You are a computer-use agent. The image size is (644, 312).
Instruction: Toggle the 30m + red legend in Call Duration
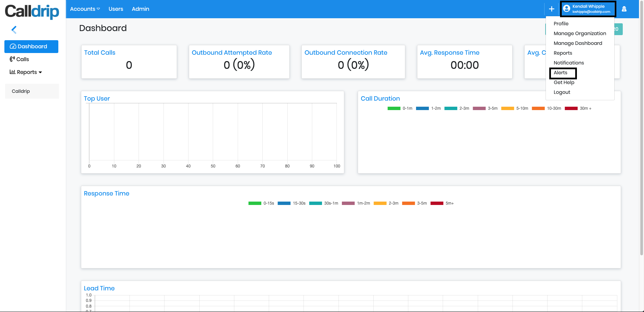[x=578, y=108]
